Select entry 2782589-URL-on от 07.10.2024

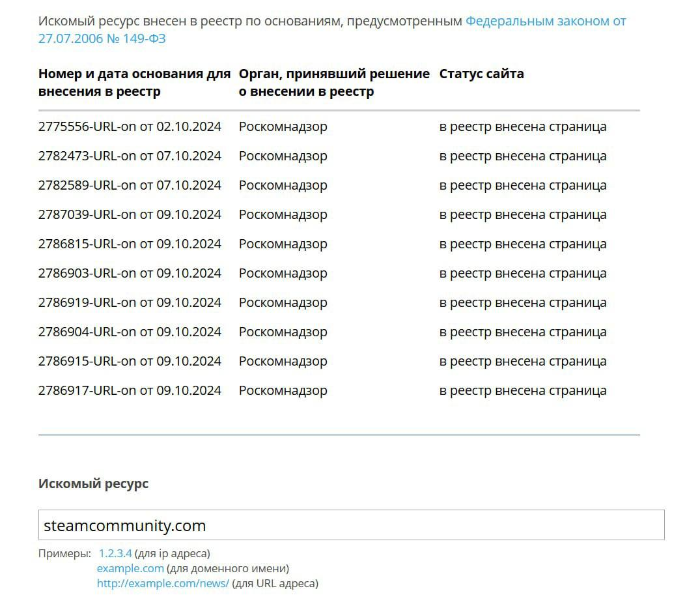tap(130, 185)
